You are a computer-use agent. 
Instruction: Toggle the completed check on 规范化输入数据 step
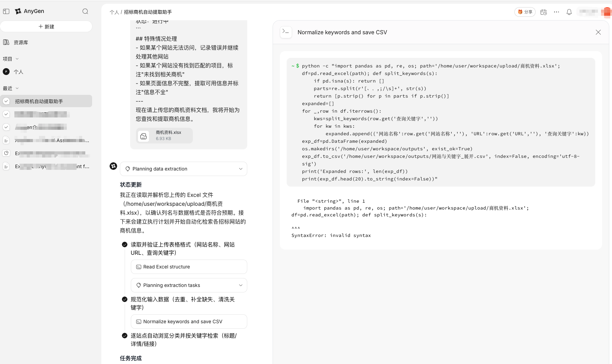124,299
